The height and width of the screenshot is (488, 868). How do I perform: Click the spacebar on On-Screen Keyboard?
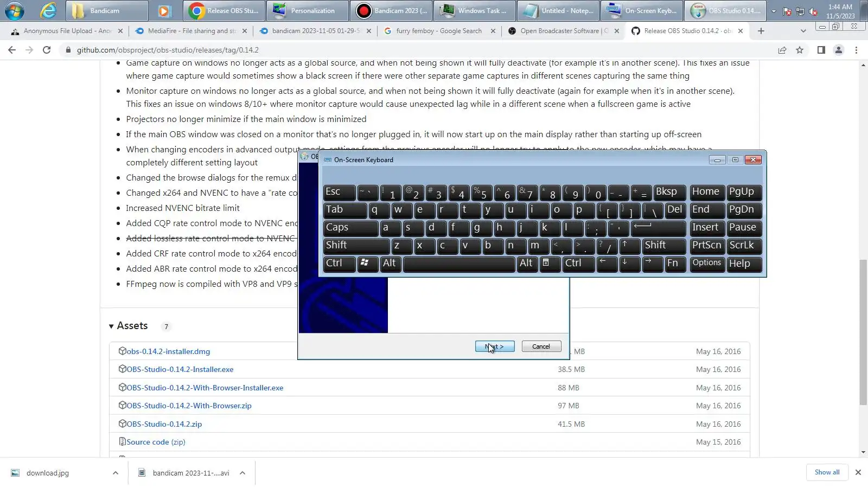click(459, 264)
